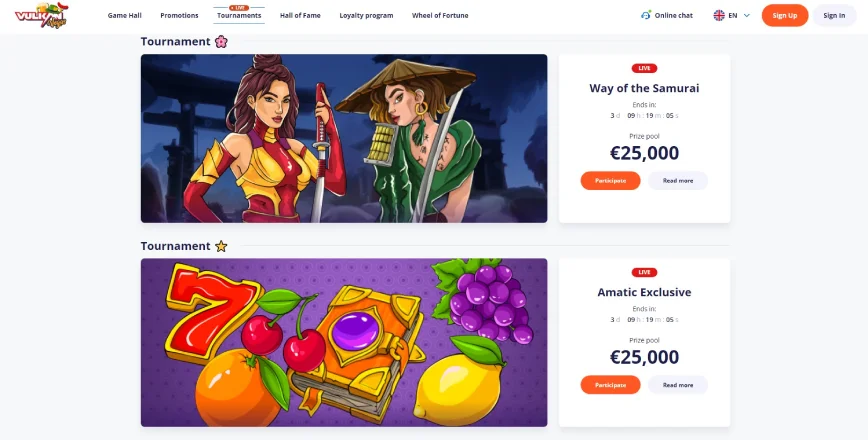This screenshot has height=440, width=868.
Task: Click the flower icon beside first Tournament heading
Action: tap(221, 42)
